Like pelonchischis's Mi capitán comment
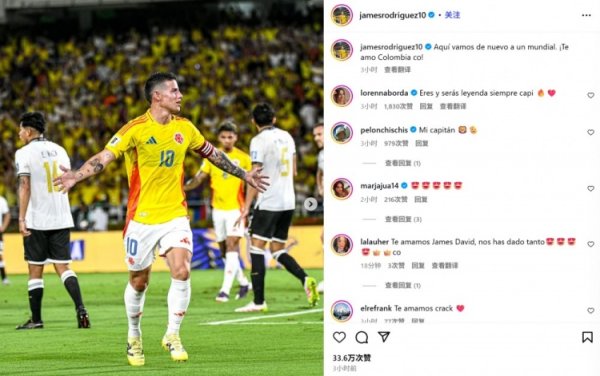The height and width of the screenshot is (376, 600). click(x=591, y=132)
